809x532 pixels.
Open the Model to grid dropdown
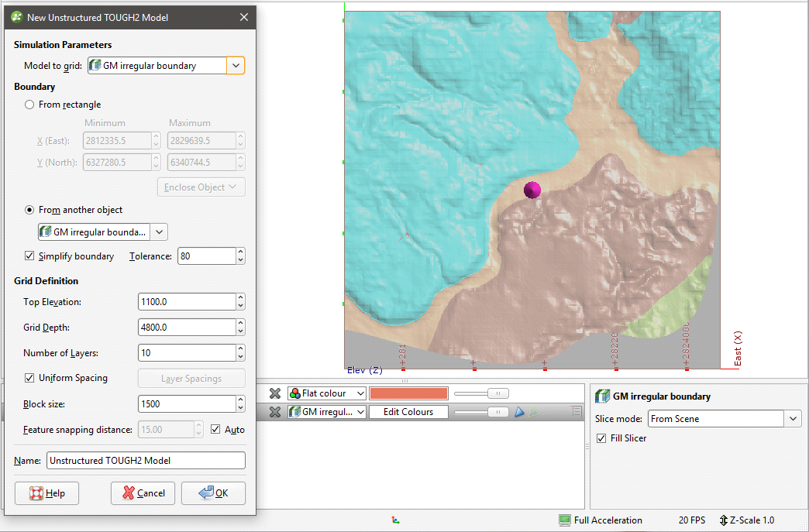coord(236,66)
